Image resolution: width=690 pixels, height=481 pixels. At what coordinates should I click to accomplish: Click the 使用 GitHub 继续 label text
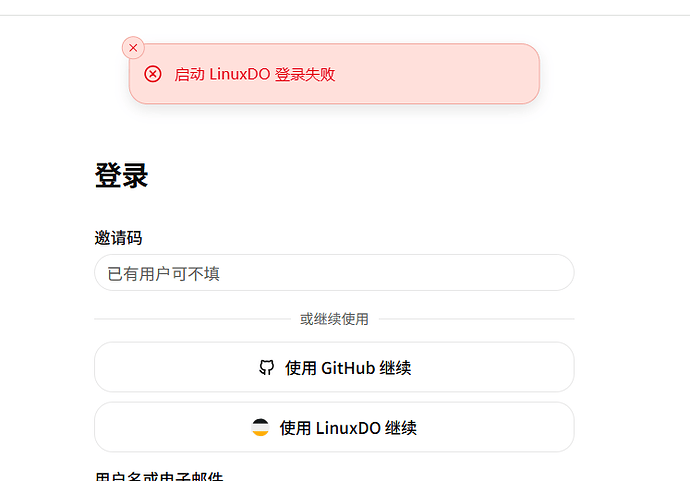click(x=348, y=368)
